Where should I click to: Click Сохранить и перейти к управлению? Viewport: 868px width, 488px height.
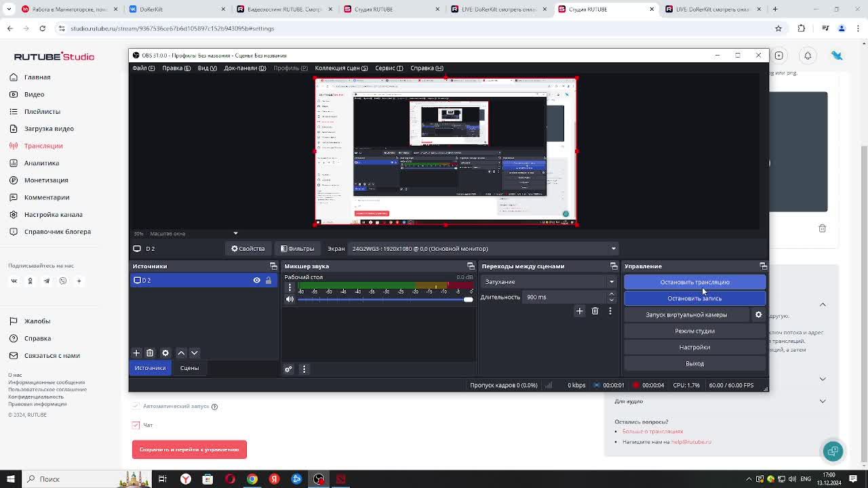pos(189,449)
